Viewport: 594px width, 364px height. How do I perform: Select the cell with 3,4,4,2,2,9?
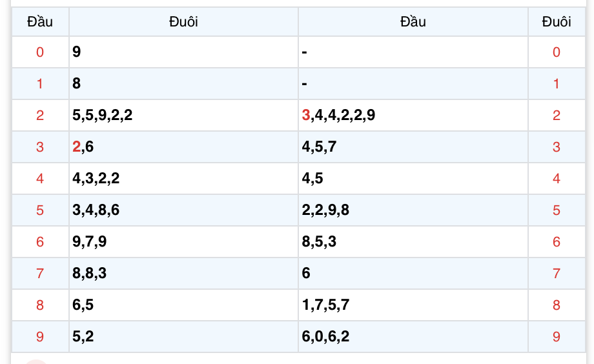413,115
